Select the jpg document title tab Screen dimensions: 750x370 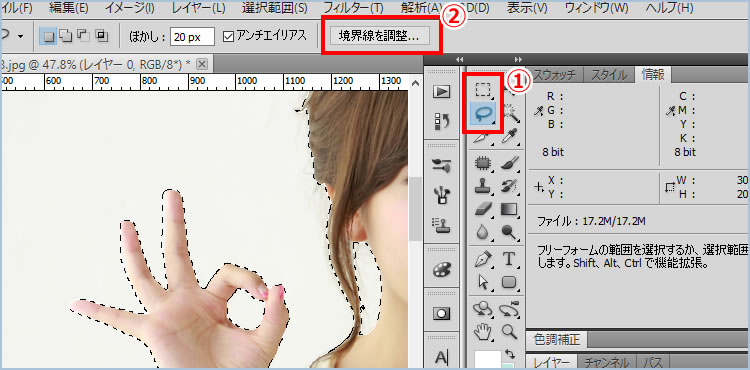pyautogui.click(x=106, y=64)
